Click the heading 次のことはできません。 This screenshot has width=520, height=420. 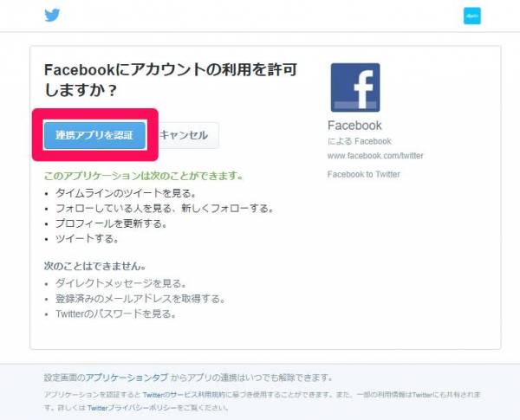coord(95,266)
